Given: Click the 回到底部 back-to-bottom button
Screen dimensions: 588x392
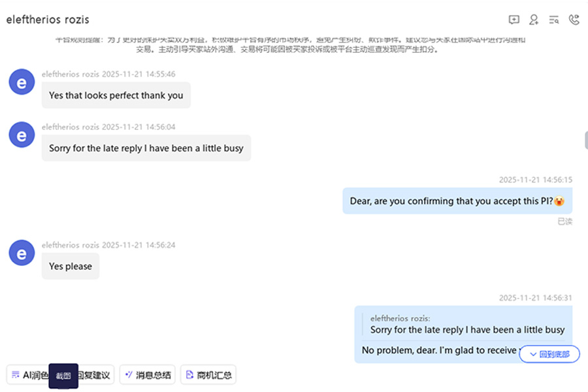Looking at the screenshot, I should point(549,353).
